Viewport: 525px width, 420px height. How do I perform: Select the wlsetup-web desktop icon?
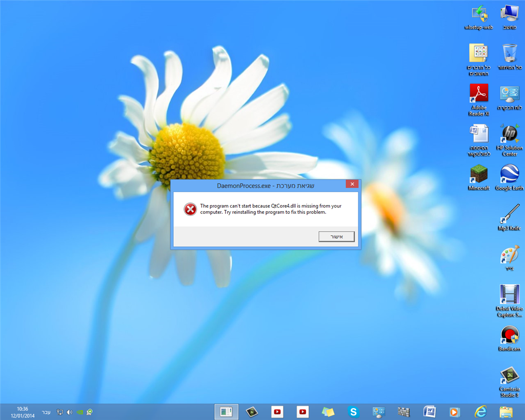(x=479, y=18)
